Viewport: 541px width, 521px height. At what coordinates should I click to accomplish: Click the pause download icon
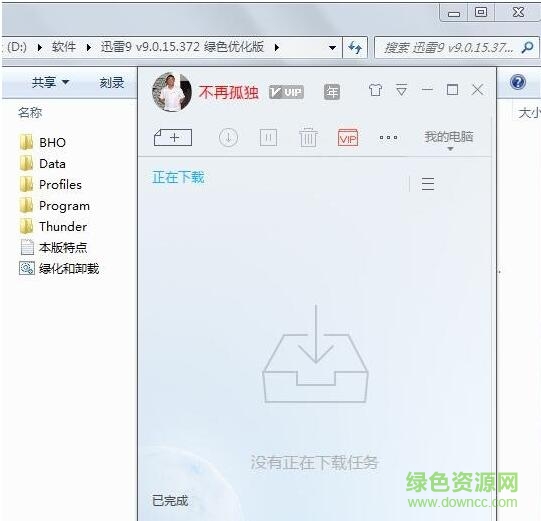[x=268, y=138]
